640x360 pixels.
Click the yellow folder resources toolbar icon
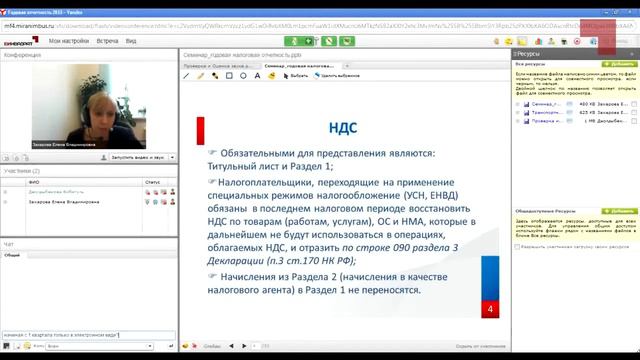click(x=522, y=41)
